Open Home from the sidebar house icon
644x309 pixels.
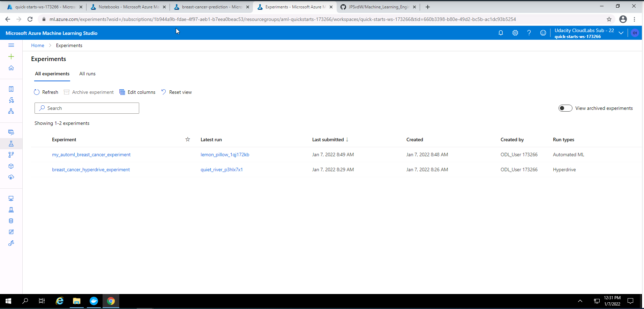pos(11,68)
